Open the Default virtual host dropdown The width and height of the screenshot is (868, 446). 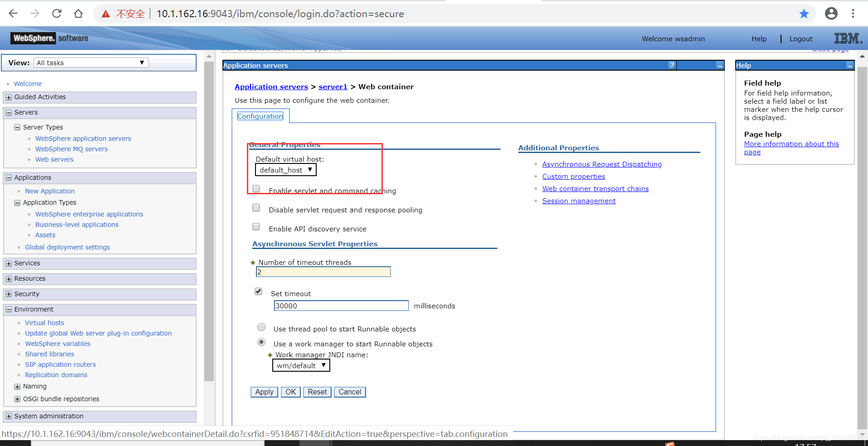tap(286, 170)
